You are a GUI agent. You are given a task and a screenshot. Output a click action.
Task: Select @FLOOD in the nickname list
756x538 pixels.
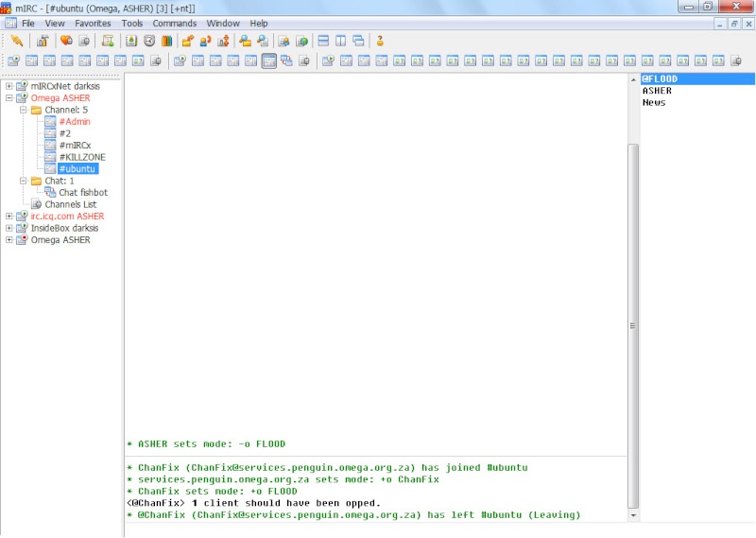pos(697,78)
